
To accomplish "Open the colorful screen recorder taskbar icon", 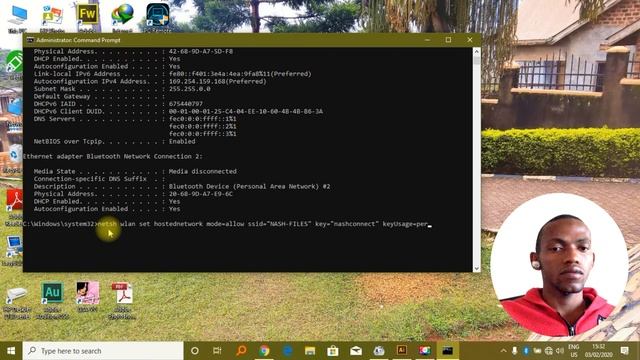I will tap(424, 351).
